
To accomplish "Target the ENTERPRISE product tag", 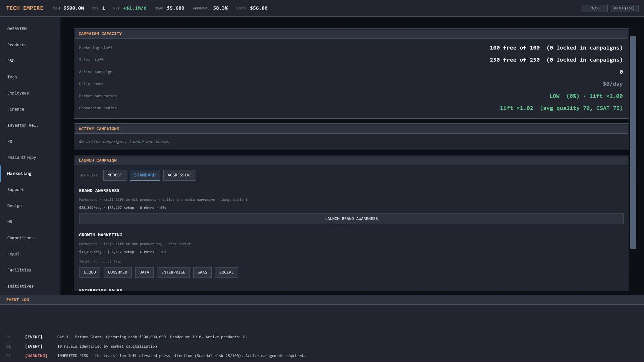I will (173, 273).
